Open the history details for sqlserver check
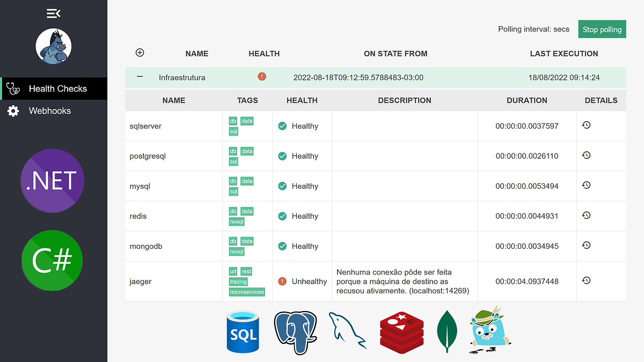Screen dimensions: 644x362 (586, 125)
